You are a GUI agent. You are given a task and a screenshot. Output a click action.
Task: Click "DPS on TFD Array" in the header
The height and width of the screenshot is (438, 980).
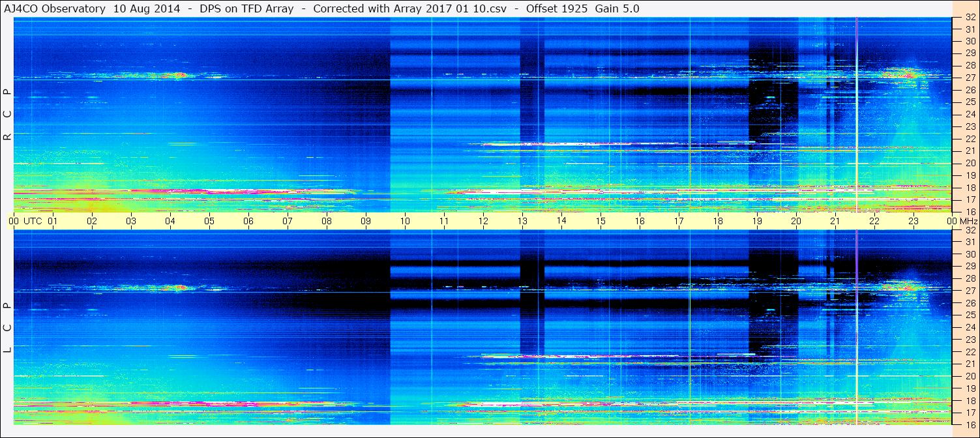coord(247,8)
